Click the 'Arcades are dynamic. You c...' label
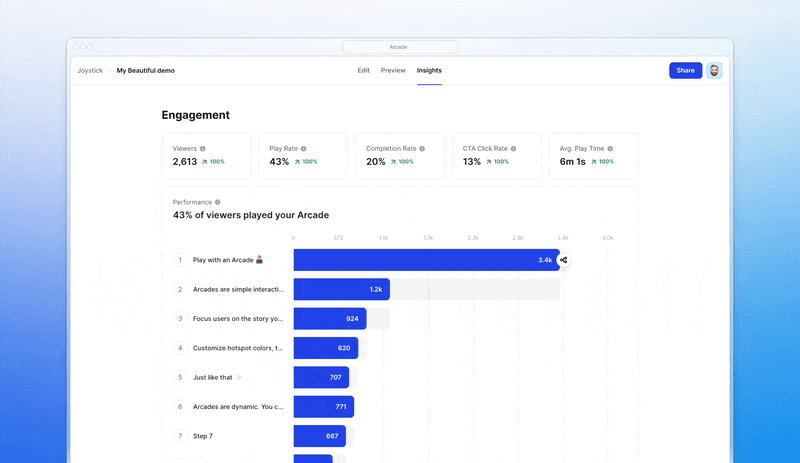 (x=238, y=406)
